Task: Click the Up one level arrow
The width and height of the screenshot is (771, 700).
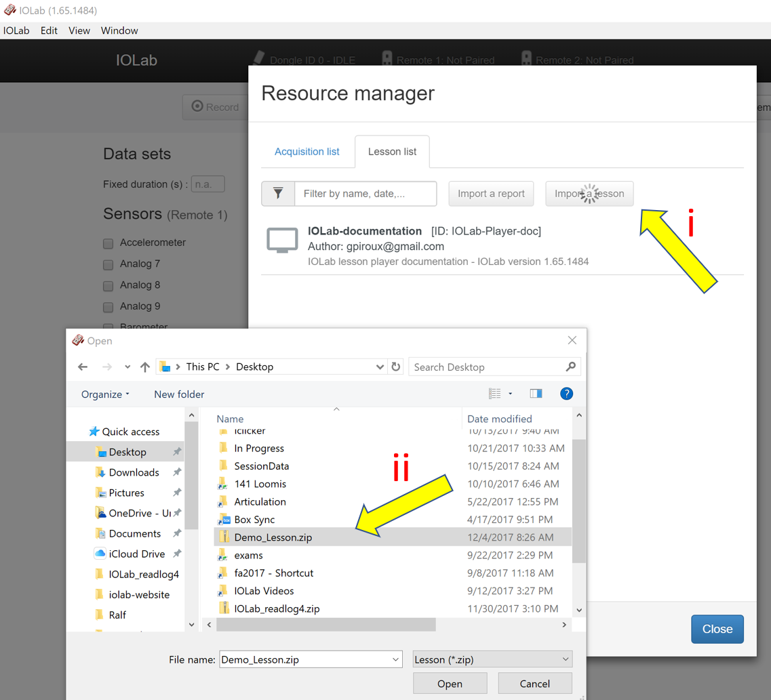Action: click(144, 367)
